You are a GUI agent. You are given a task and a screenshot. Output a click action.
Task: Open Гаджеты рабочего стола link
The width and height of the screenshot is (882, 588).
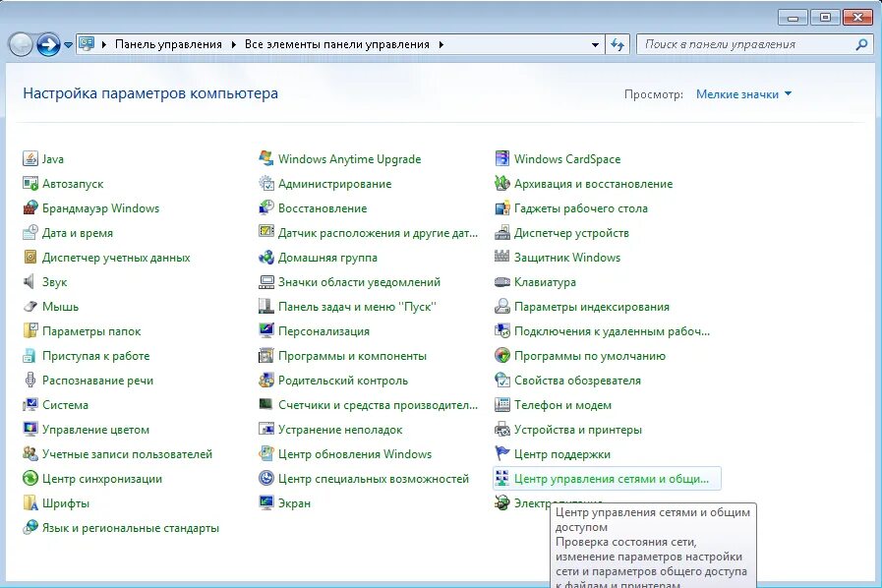(x=580, y=208)
